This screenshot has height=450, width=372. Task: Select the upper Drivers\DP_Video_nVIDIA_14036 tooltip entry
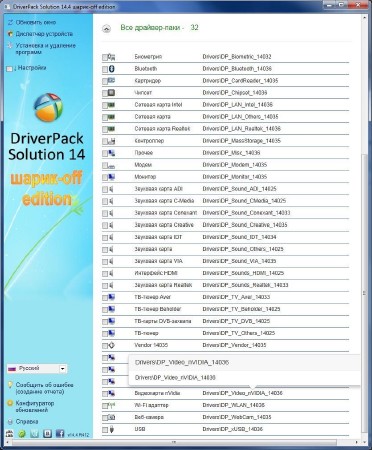click(x=182, y=362)
